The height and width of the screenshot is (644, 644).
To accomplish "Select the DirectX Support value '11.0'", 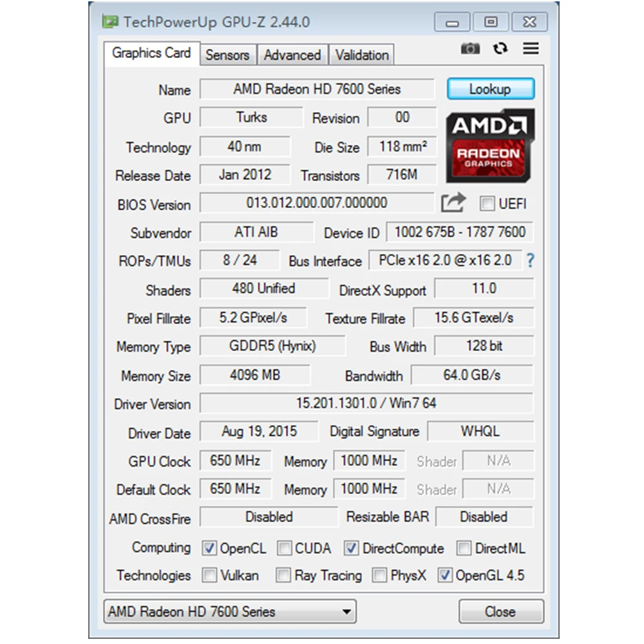I will point(484,289).
